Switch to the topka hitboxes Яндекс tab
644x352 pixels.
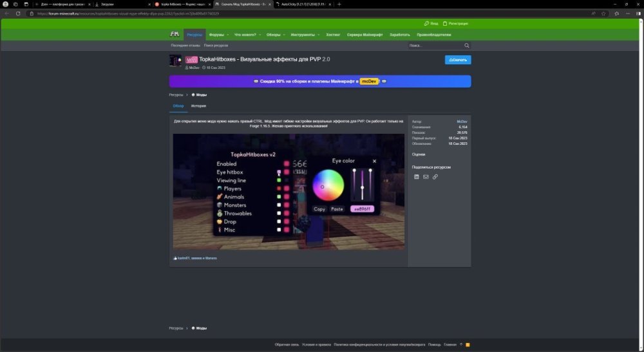click(x=183, y=4)
